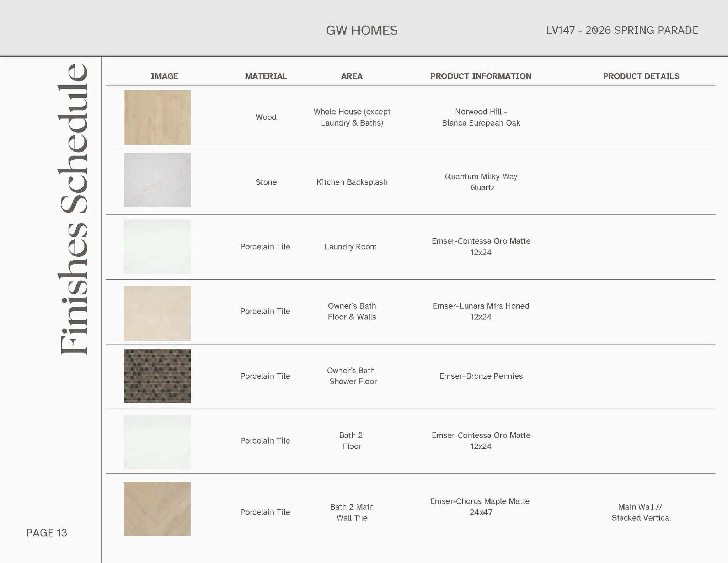Click the Laundry Room tile swatch image

(157, 246)
